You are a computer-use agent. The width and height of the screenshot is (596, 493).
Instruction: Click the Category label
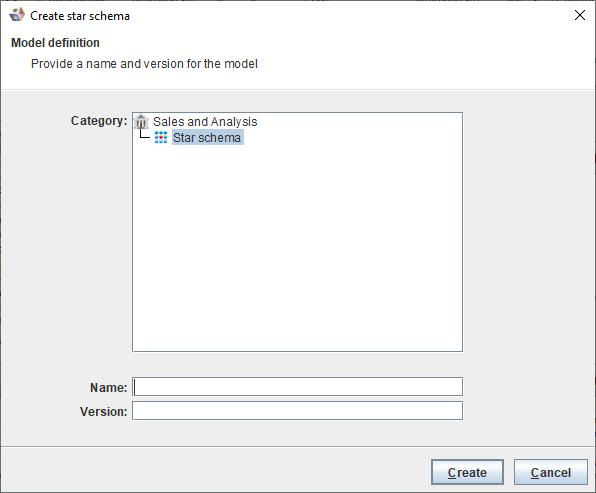99,121
